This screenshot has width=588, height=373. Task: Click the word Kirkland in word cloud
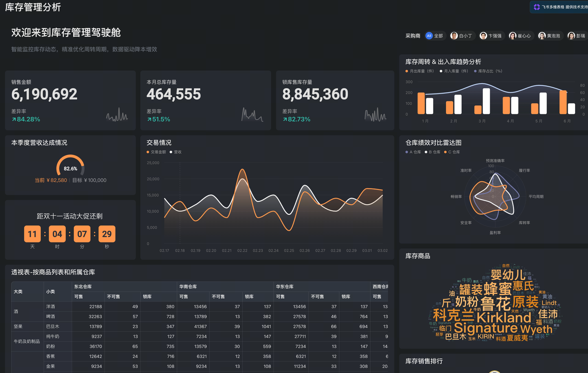click(x=503, y=317)
